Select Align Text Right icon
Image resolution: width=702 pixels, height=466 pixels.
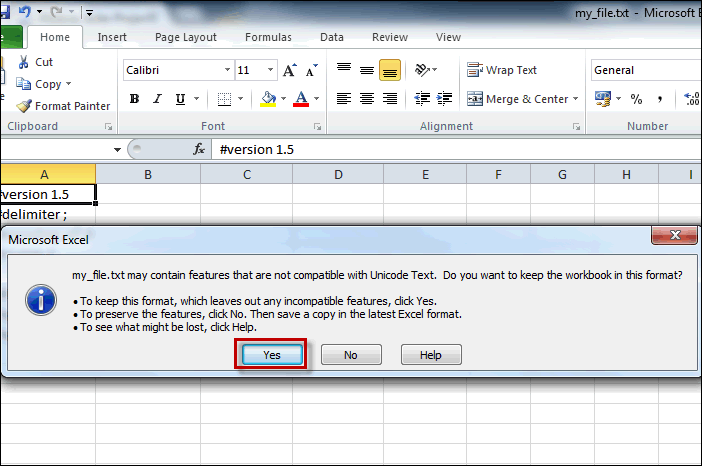(390, 98)
